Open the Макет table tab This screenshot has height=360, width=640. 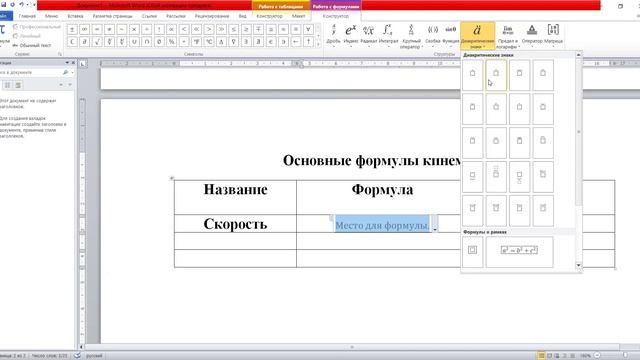coord(298,16)
